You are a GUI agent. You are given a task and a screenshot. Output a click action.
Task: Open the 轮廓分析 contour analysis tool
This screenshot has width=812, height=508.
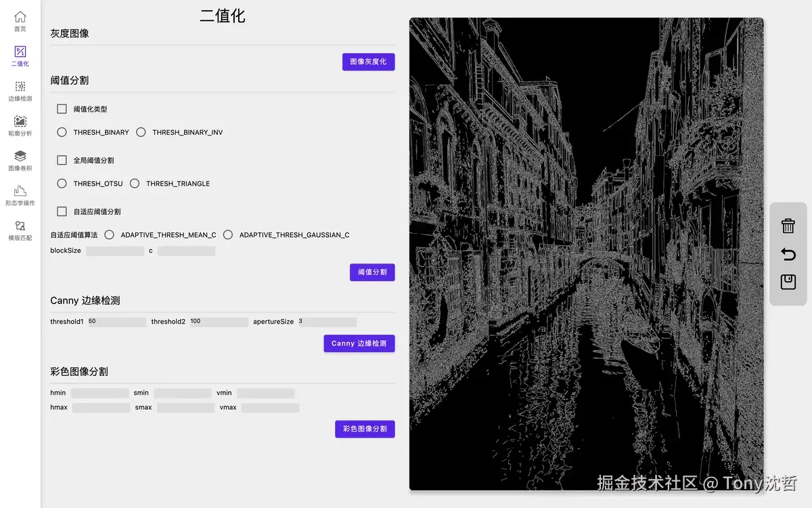(20, 126)
